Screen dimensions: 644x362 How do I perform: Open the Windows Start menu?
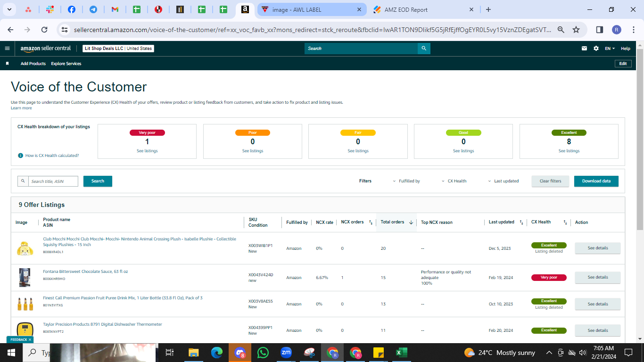tap(11, 353)
